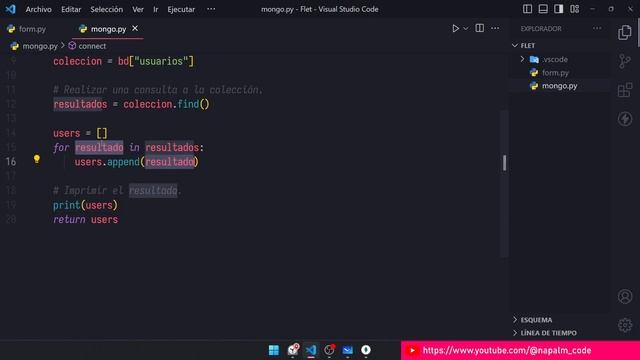Viewport: 640px width, 360px height.
Task: Click 'users = []' code line
Action: (x=80, y=133)
